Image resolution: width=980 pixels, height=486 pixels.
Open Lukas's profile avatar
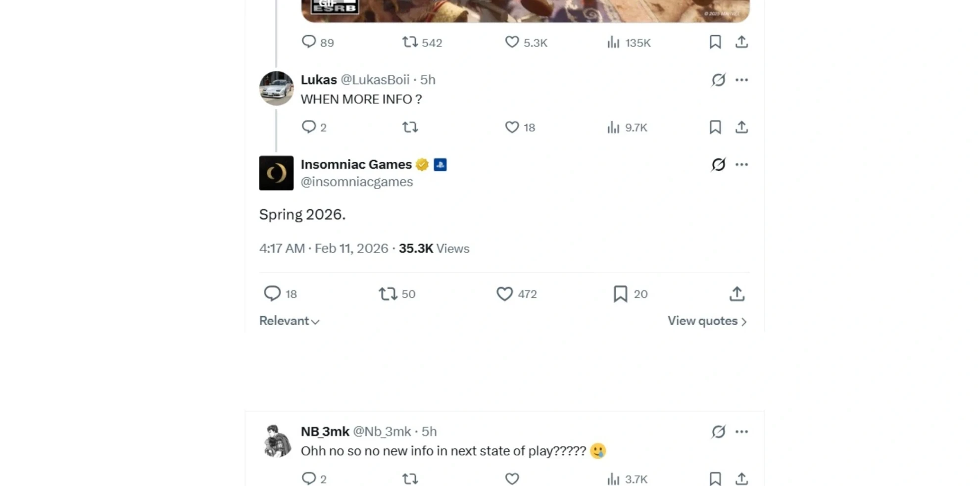point(276,89)
